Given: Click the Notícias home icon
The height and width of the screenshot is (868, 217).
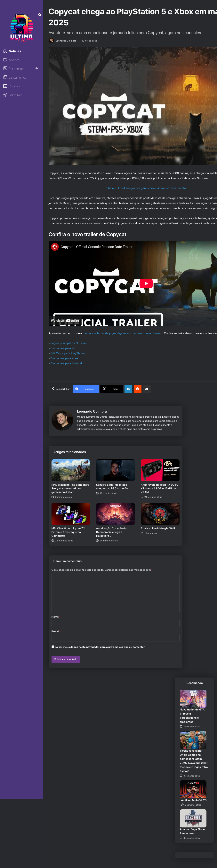Looking at the screenshot, I should tap(5, 51).
